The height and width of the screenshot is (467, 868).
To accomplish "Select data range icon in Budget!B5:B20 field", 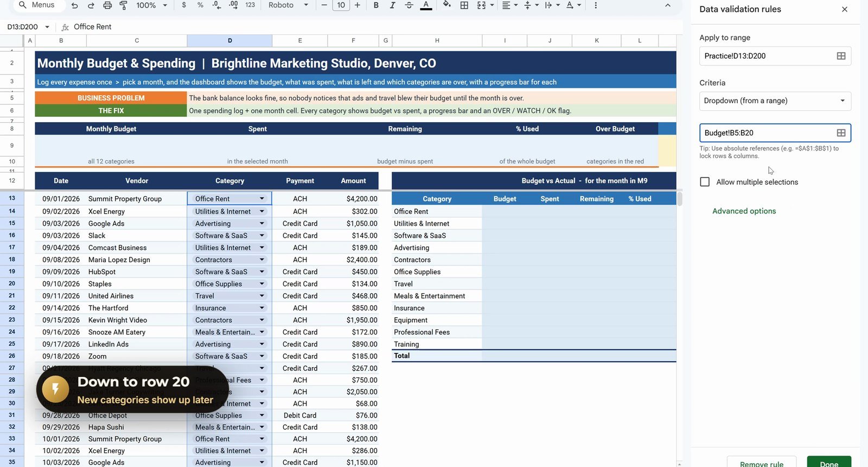I will point(841,133).
